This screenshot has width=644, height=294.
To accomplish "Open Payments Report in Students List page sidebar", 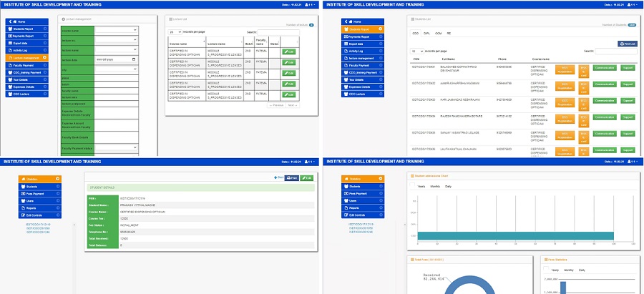I will 363,36.
